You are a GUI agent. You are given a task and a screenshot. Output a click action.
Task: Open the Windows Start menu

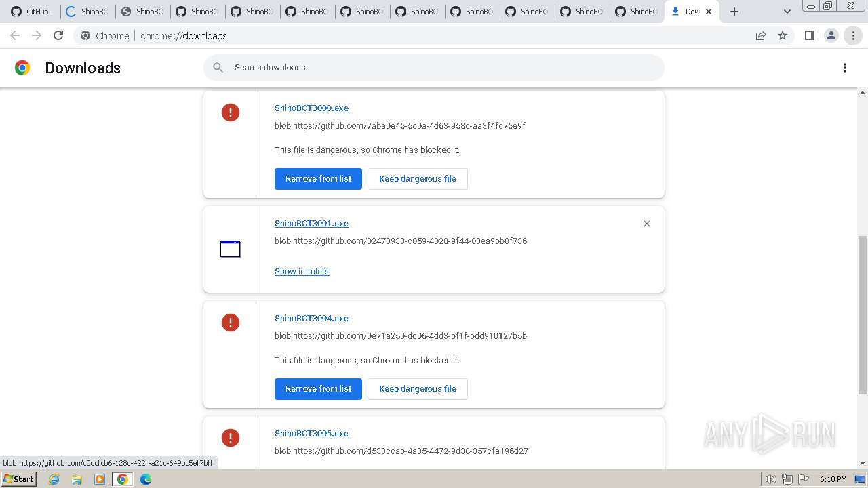(19, 479)
